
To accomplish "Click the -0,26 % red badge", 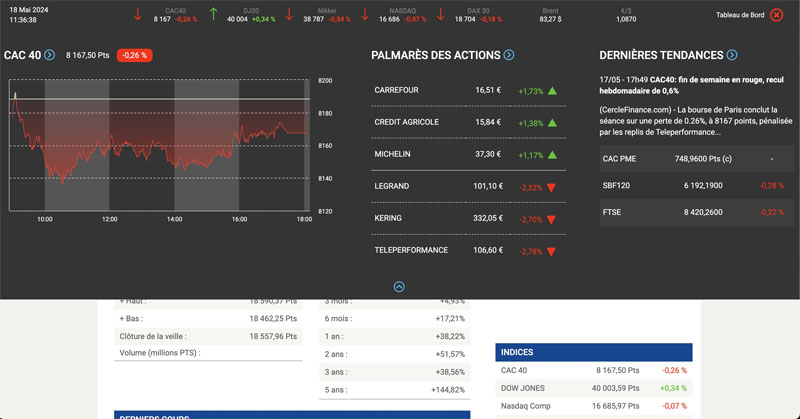I will click(x=135, y=55).
